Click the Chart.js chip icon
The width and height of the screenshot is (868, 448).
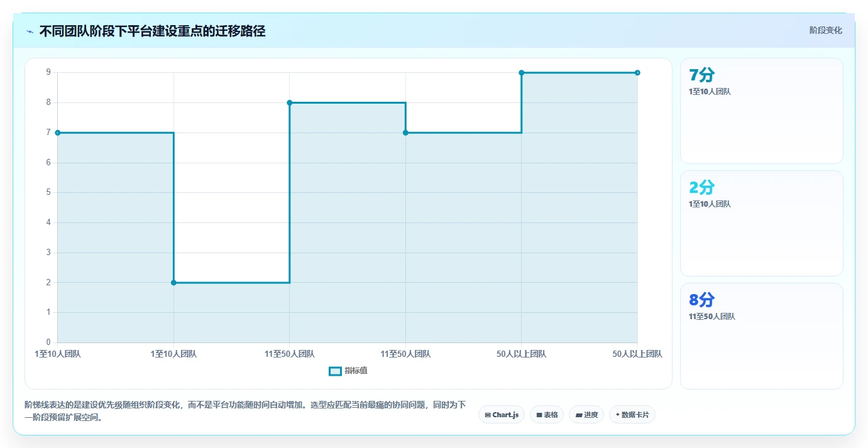pyautogui.click(x=488, y=415)
